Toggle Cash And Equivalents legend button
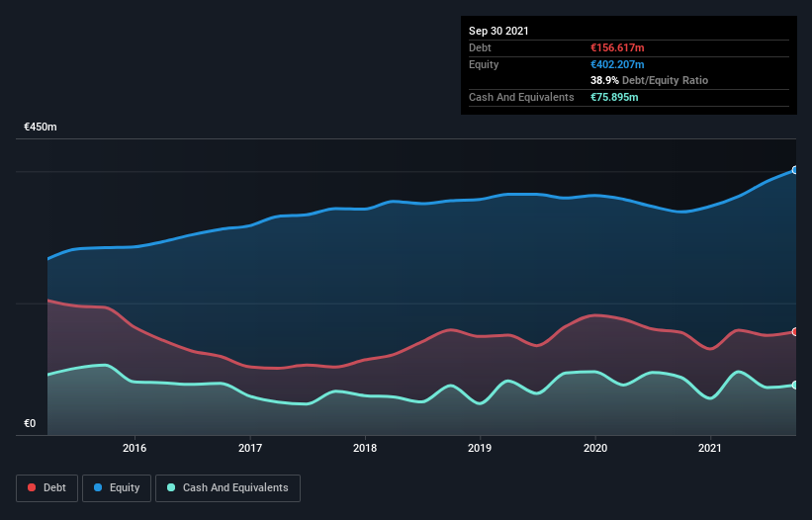Screen dimensions: 812x520 pyautogui.click(x=227, y=488)
